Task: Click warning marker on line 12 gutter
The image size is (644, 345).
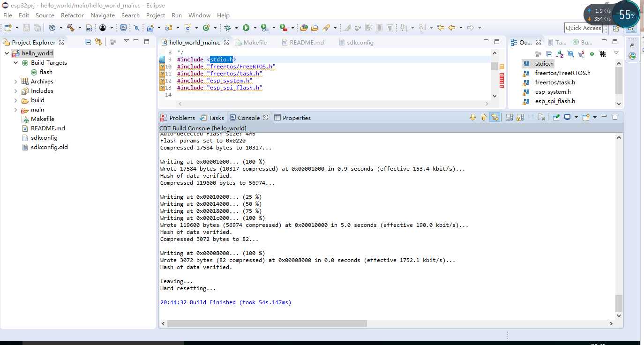Action: pos(162,81)
